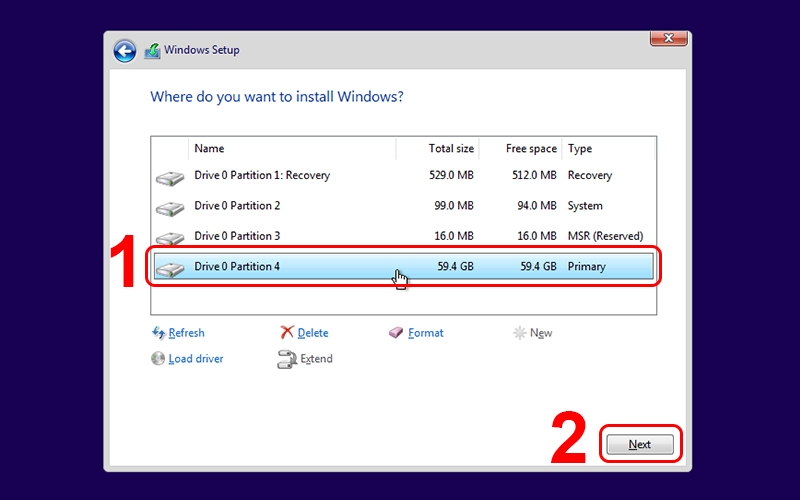Click the 99.0 MB total size value
This screenshot has height=500, width=800.
pos(454,206)
